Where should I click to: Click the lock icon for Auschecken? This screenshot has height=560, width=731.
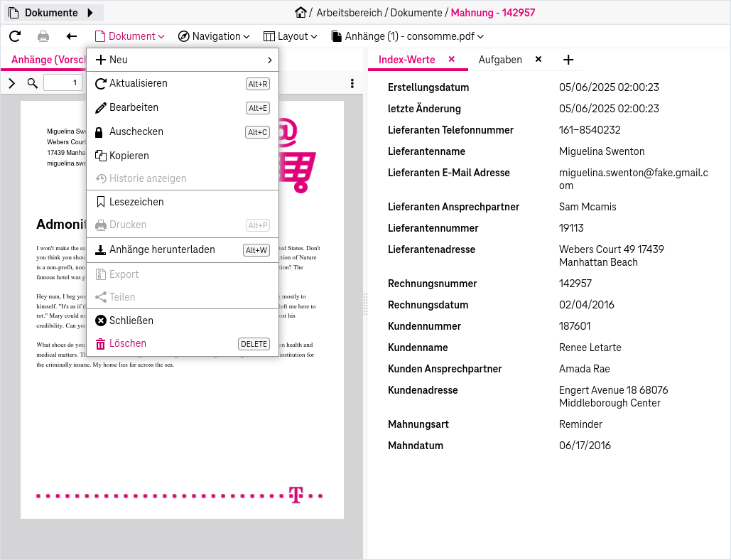(99, 132)
